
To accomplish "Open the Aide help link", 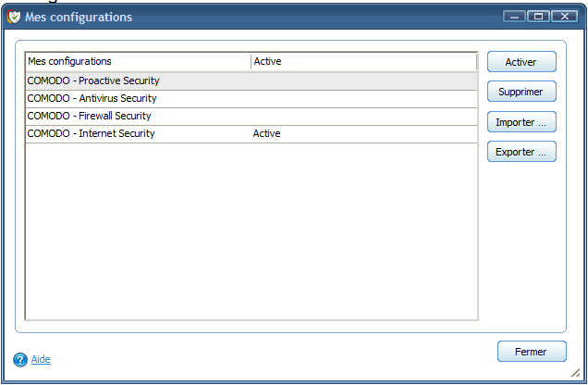I will 41,359.
